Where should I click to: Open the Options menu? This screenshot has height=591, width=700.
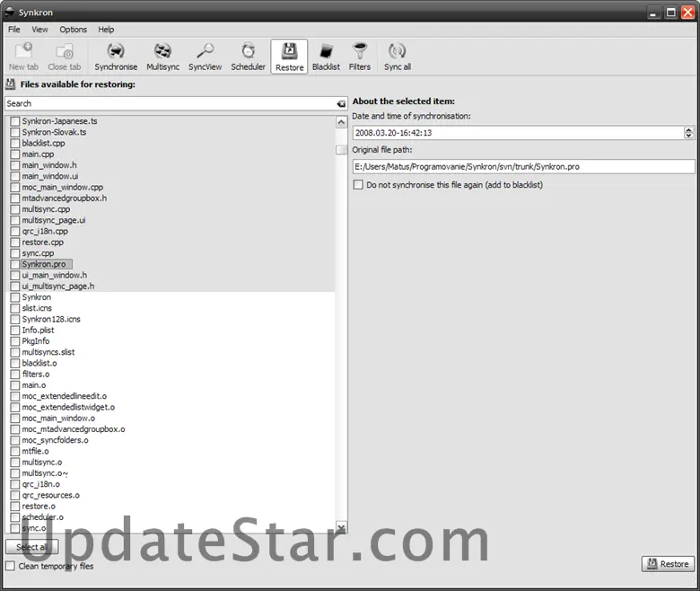point(74,30)
